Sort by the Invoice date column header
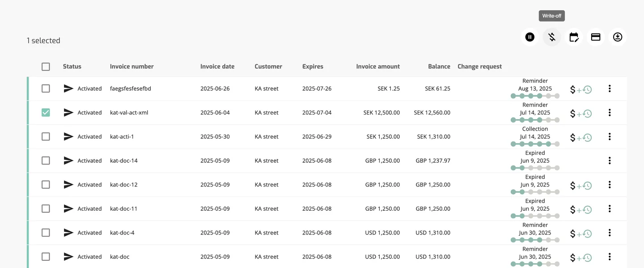This screenshot has height=268, width=644. tap(217, 67)
